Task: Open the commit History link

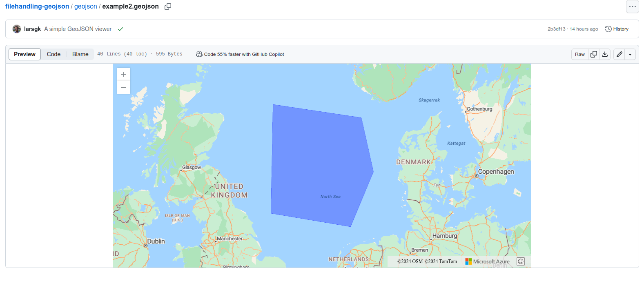Action: click(x=617, y=29)
